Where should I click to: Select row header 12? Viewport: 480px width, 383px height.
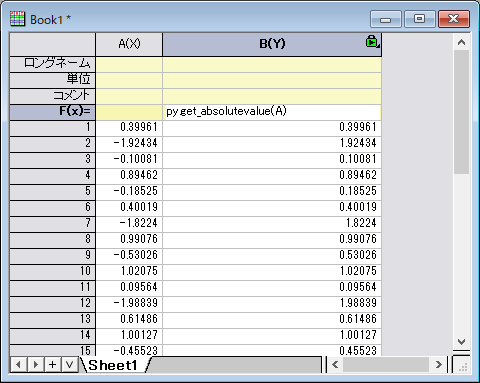coord(53,304)
